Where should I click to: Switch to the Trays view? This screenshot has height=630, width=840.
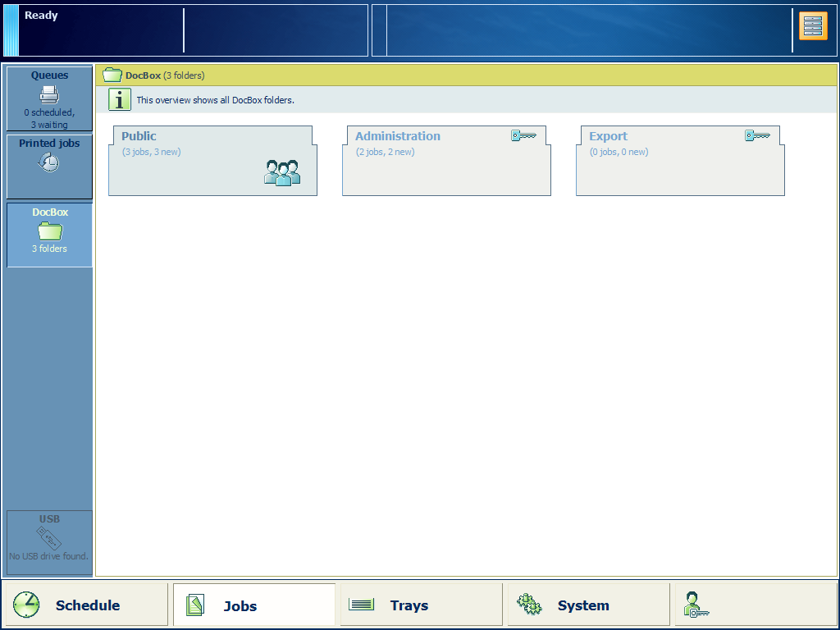click(421, 605)
